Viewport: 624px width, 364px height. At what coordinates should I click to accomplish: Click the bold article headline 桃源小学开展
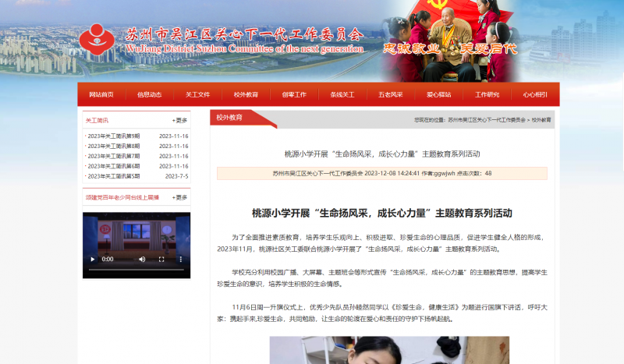point(381,214)
